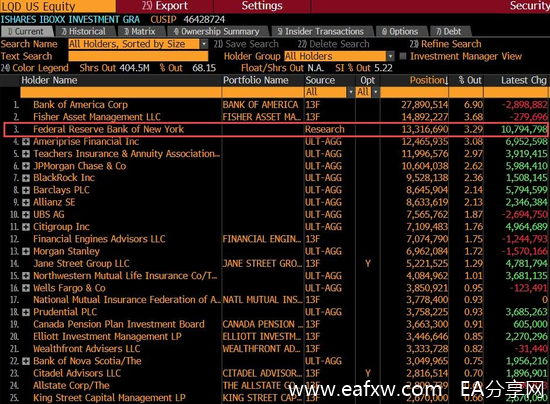The width and height of the screenshot is (550, 404).
Task: Select Wealthfront Advisers LLC holder
Action: pos(87,349)
